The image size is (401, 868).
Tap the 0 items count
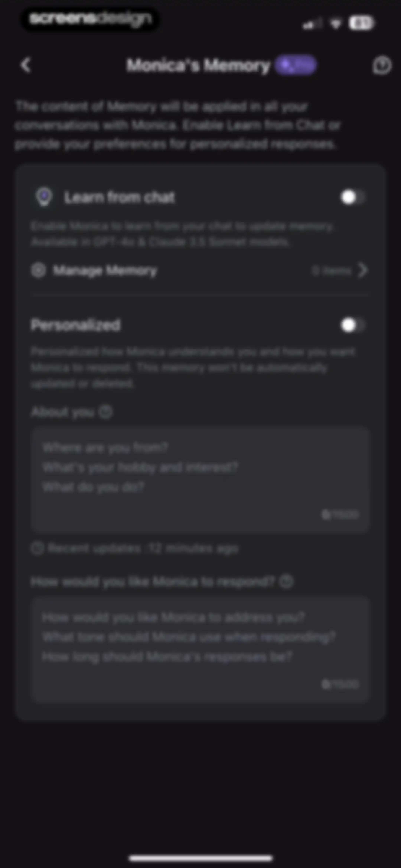[332, 271]
